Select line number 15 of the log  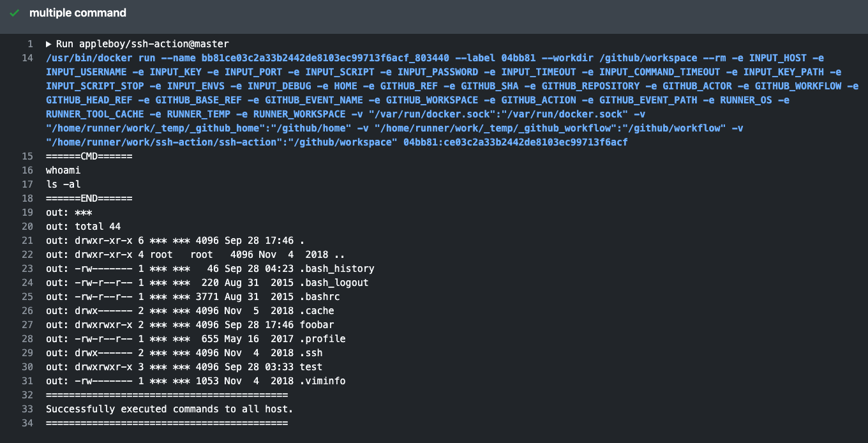(27, 156)
